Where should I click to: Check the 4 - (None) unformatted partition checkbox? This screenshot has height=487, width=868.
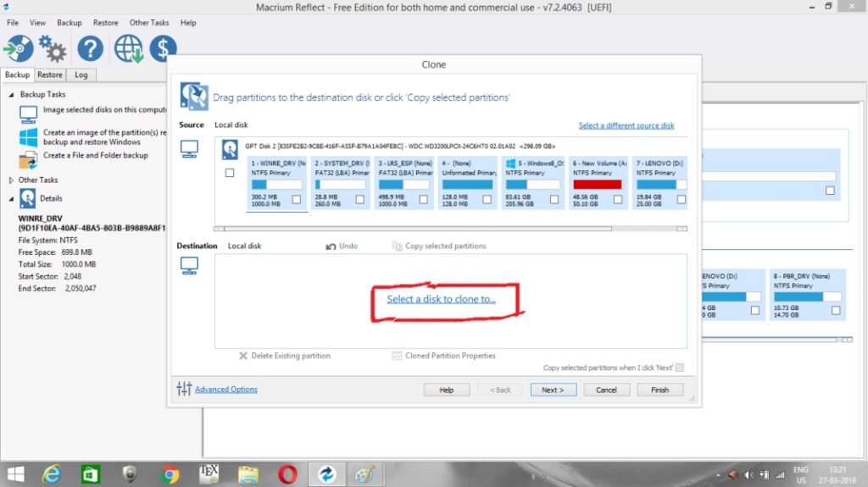click(487, 199)
